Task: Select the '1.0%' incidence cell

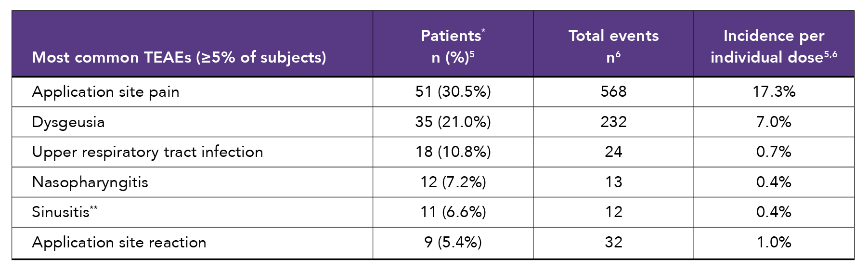Action: coord(774,243)
